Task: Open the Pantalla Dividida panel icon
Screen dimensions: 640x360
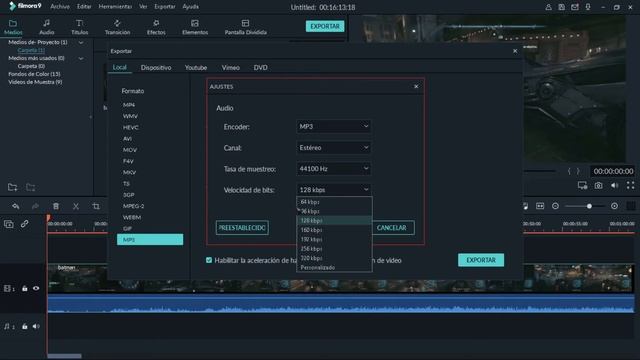Action: [245, 23]
